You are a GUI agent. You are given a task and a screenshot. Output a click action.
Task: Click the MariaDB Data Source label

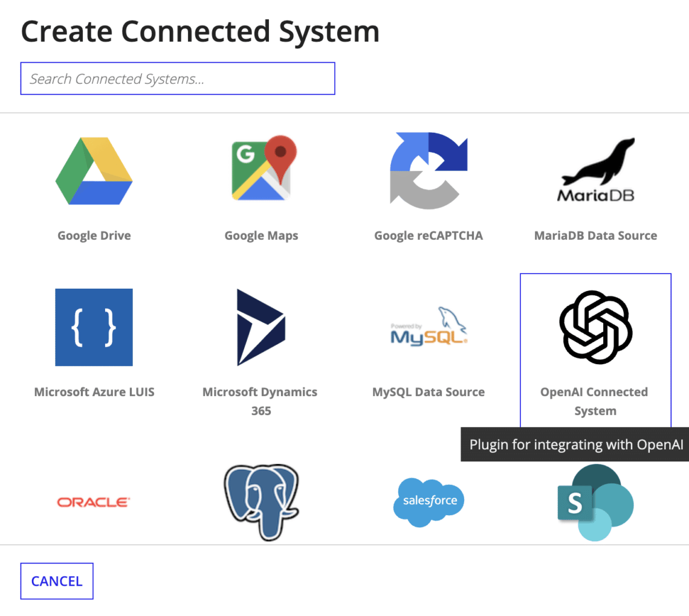595,236
